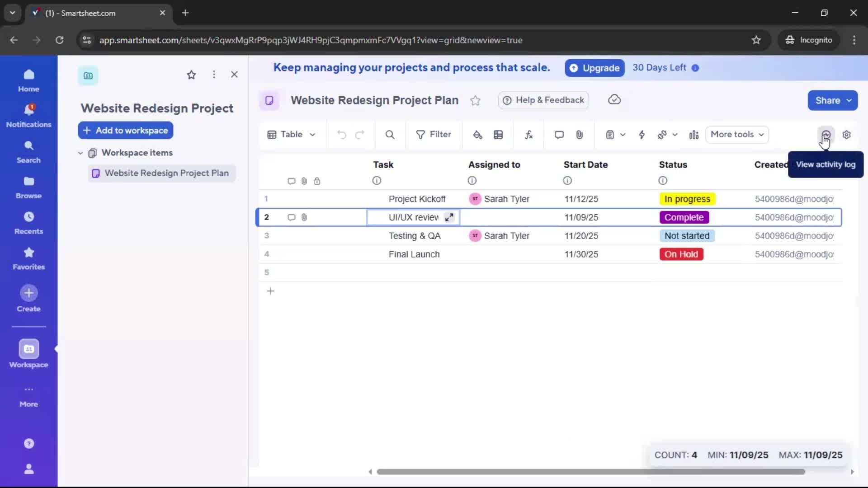This screenshot has width=868, height=488.
Task: Open sheet settings with the gear icon
Action: tap(848, 134)
